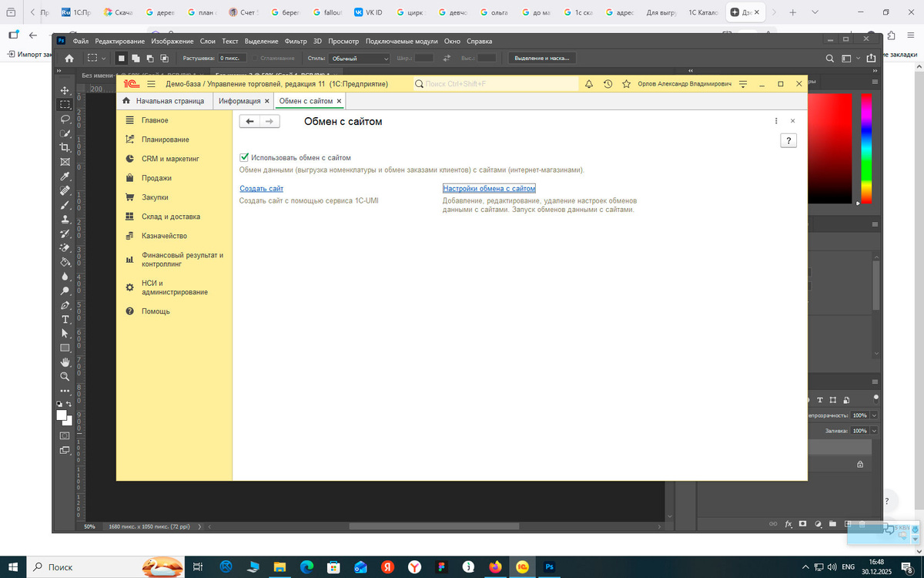Choose the Crop tool in Photoshop

point(65,147)
